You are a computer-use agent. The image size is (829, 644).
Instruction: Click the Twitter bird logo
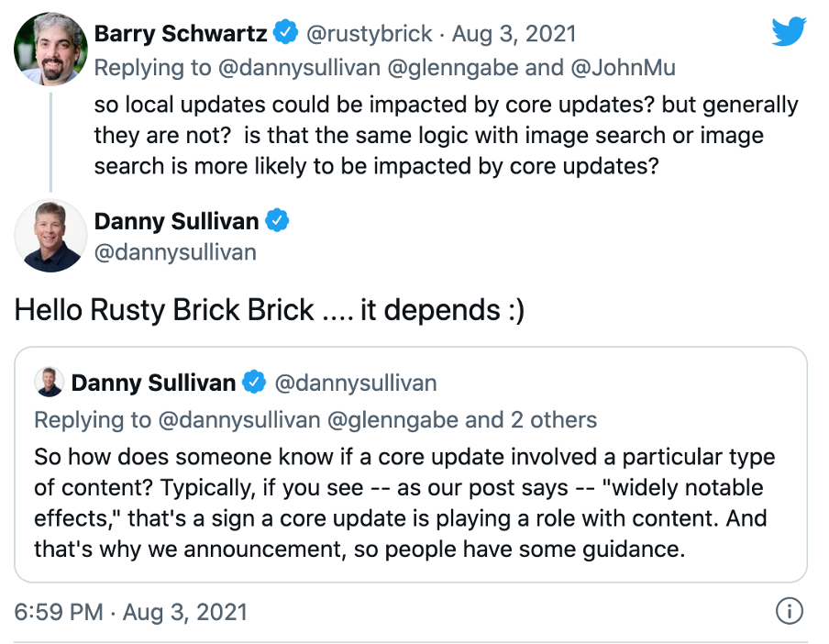pos(789,32)
